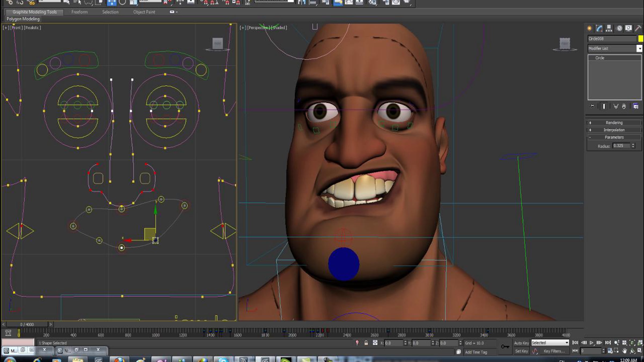Viewport: 644px width, 362px height.
Task: Open the Utilities hammer panel
Action: (638, 28)
